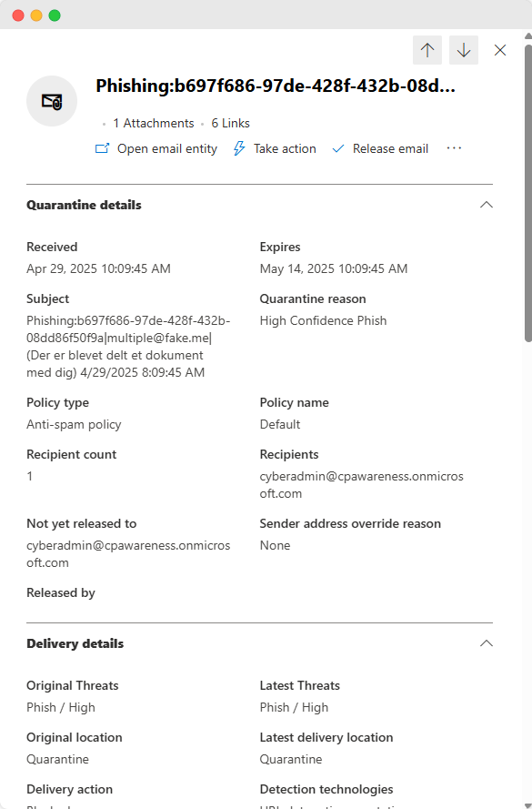The image size is (532, 809).
Task: Click the Release email checkmark icon
Action: point(338,148)
